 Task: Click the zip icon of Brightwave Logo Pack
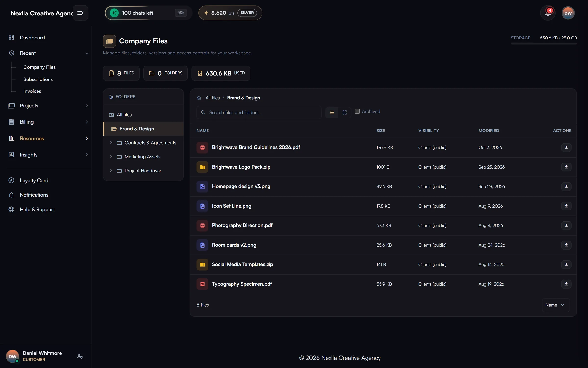202,167
